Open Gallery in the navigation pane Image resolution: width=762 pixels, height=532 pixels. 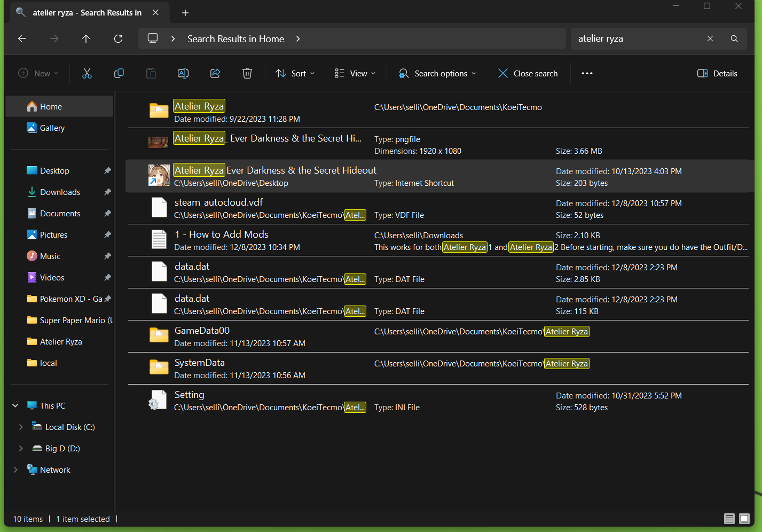(59, 128)
